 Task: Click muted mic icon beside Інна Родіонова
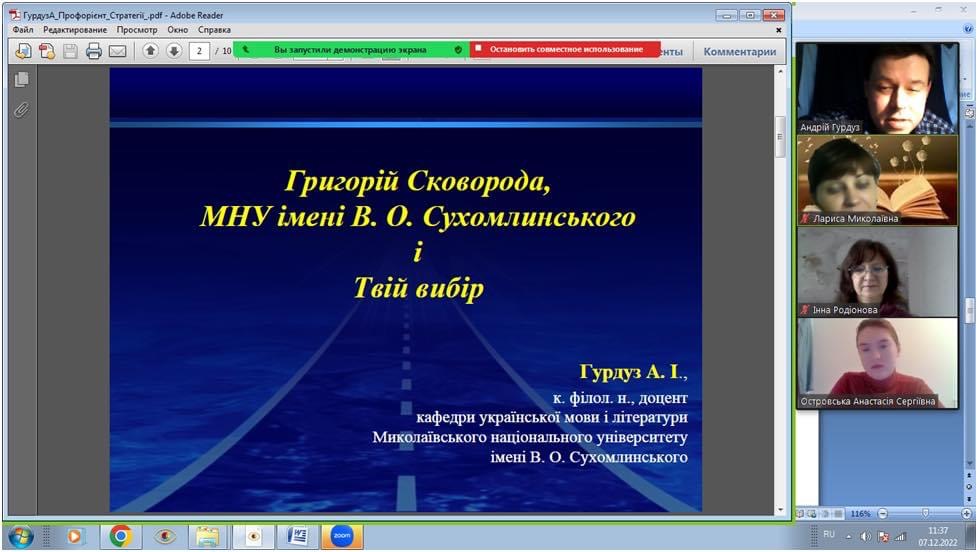805,309
